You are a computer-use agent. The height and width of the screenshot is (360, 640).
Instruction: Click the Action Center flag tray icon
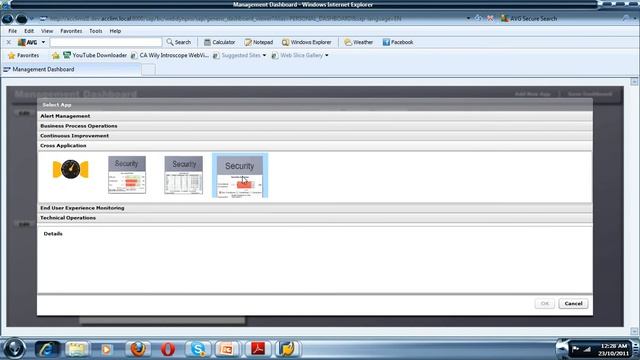[576, 349]
